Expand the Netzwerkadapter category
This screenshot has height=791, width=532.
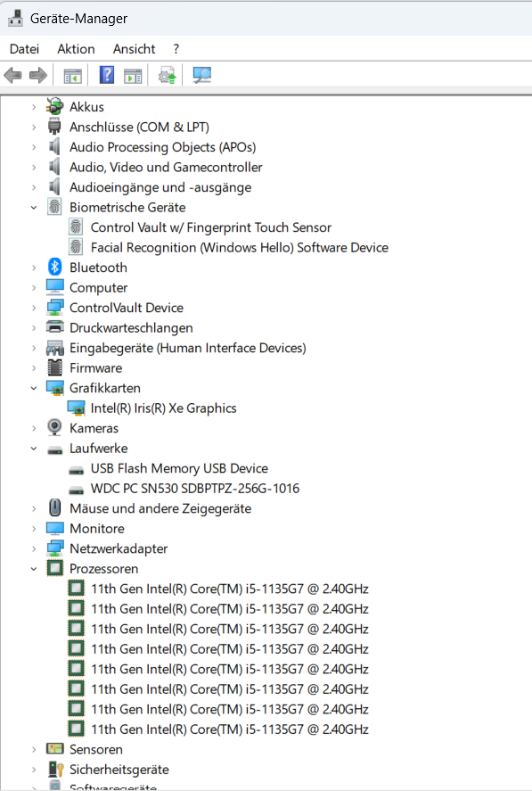pyautogui.click(x=34, y=548)
